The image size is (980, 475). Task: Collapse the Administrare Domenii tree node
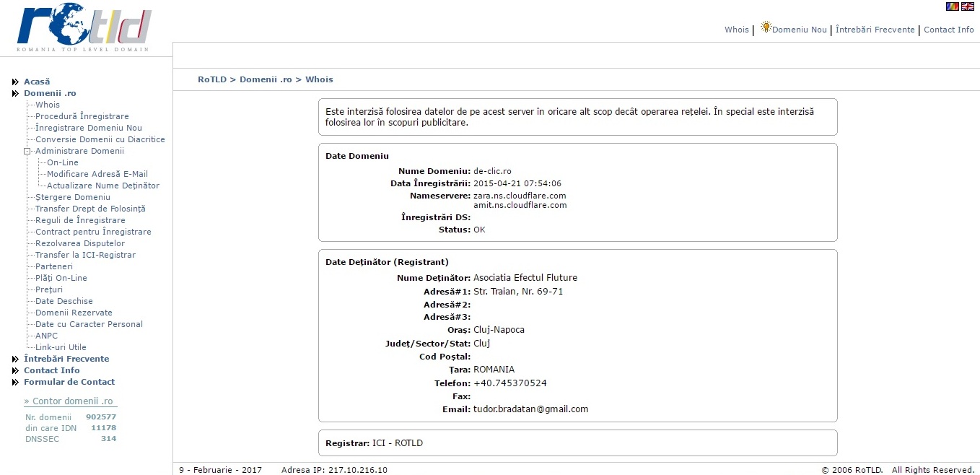(x=27, y=152)
